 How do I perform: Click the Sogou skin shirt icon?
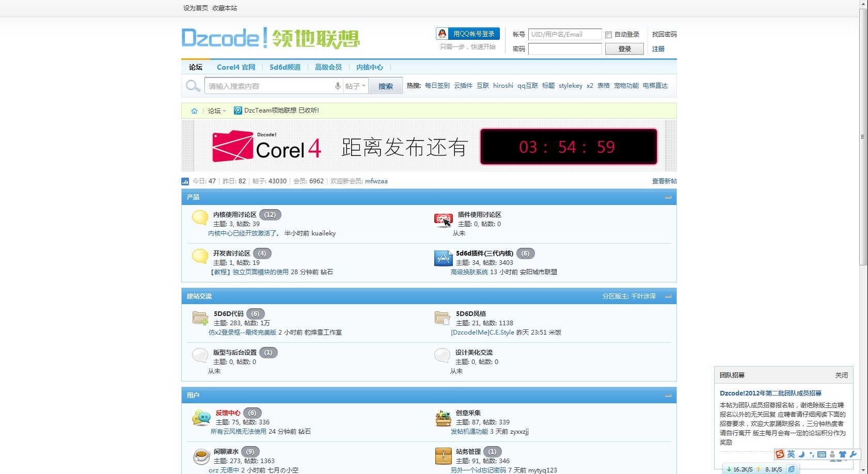click(843, 454)
